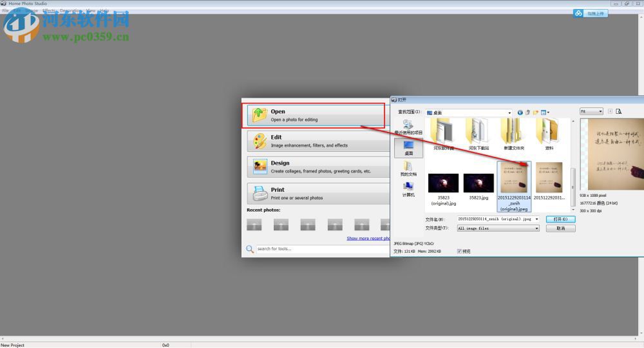Click the actual size icon beside Fit dropdown
Screen dimensions: 644x348
click(x=610, y=111)
